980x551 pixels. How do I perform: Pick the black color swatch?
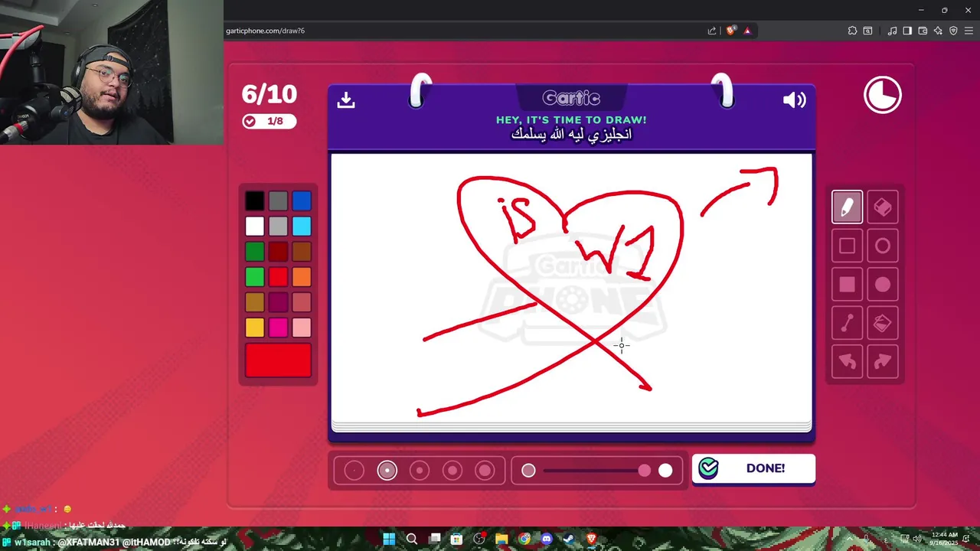coord(255,201)
